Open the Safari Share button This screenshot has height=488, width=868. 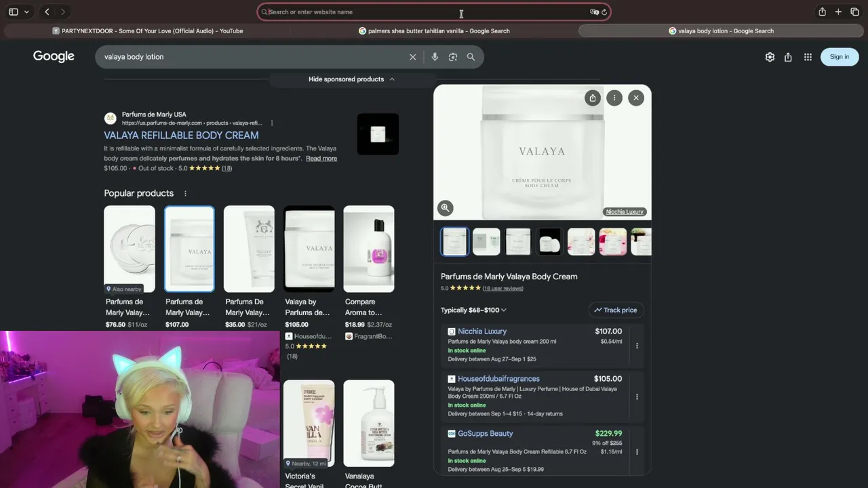click(x=822, y=12)
